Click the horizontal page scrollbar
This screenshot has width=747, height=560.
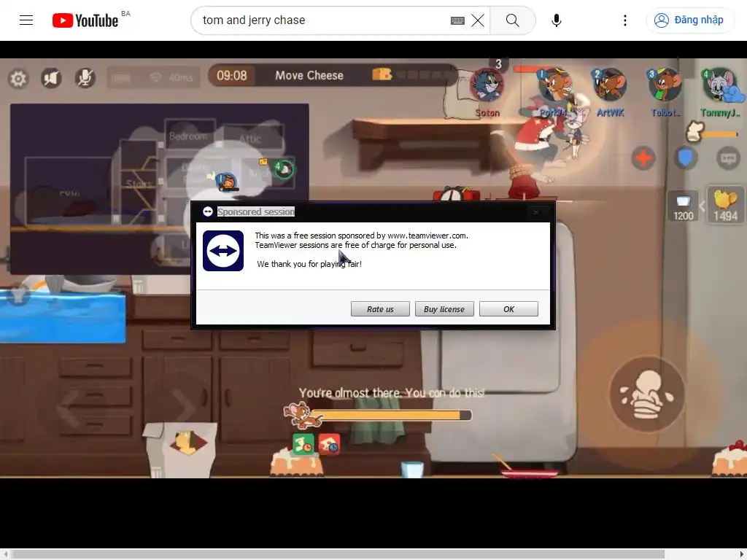338,554
